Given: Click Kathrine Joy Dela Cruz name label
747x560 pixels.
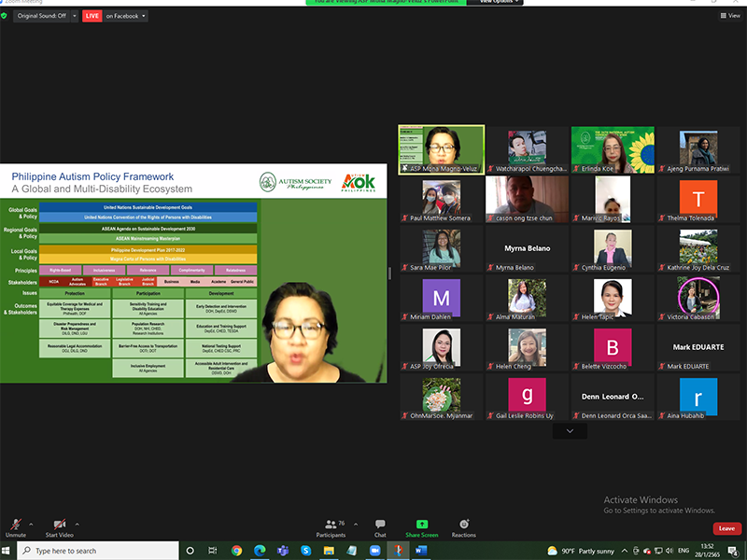Looking at the screenshot, I should (x=698, y=268).
